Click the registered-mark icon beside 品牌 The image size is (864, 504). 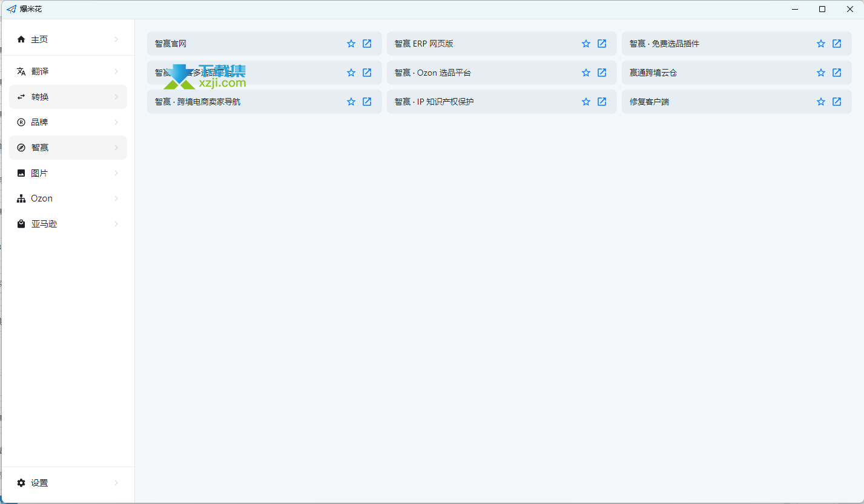point(21,122)
